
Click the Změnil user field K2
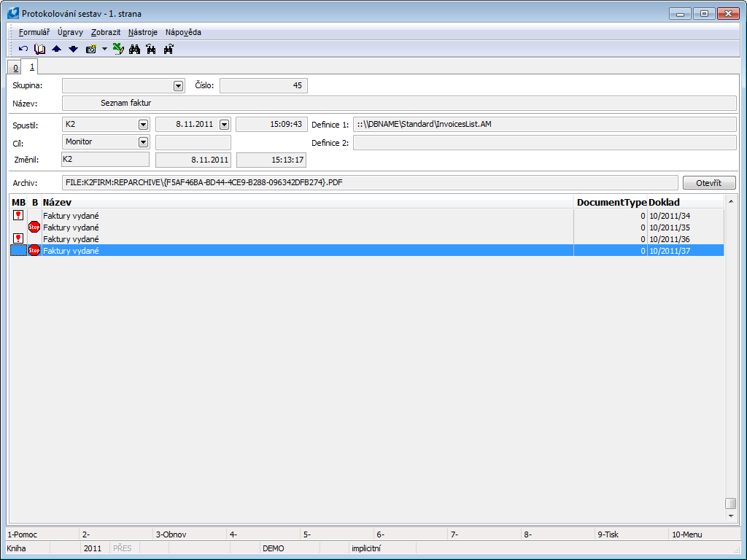(x=105, y=159)
